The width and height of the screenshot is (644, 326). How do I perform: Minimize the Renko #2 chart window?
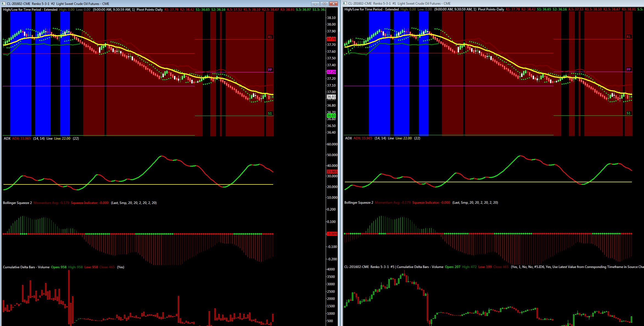(x=315, y=4)
